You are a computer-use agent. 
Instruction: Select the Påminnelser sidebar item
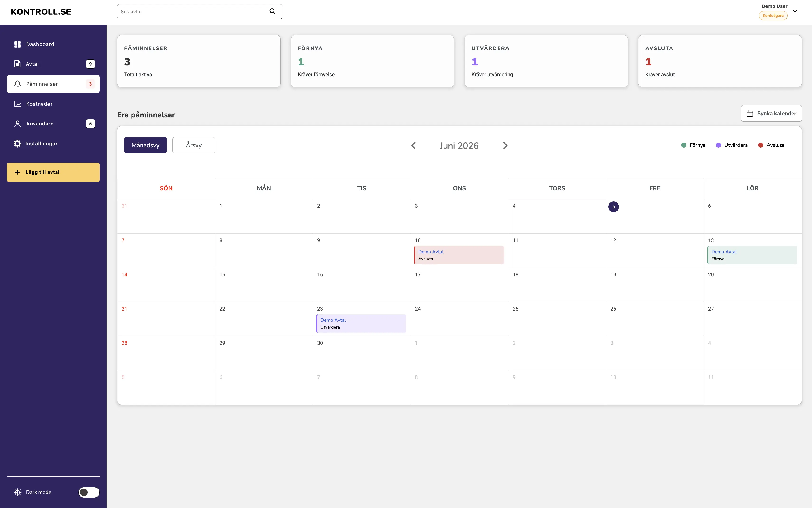[x=53, y=84]
